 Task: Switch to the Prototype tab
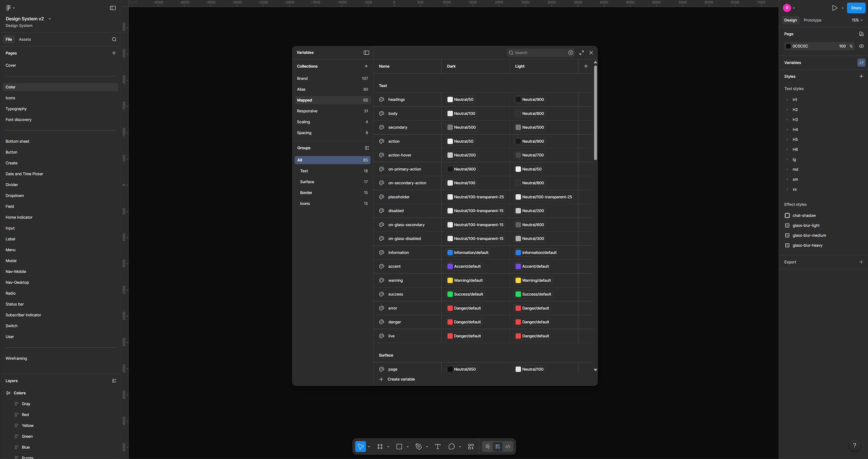tap(812, 20)
